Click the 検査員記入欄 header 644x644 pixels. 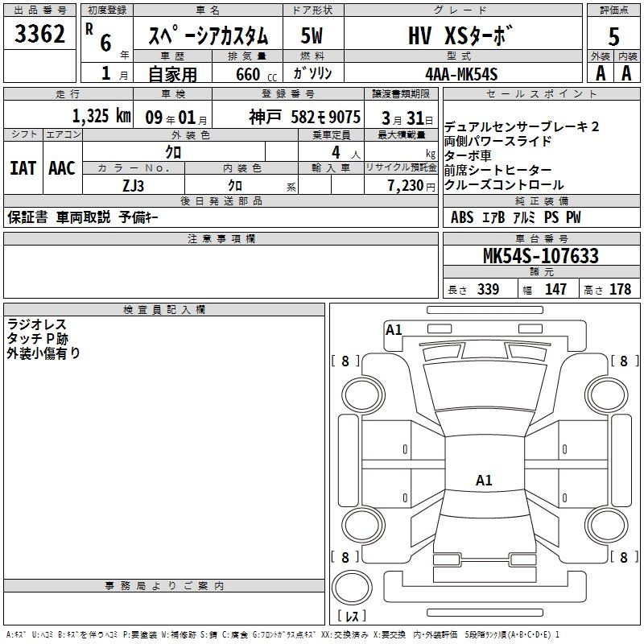(x=164, y=310)
